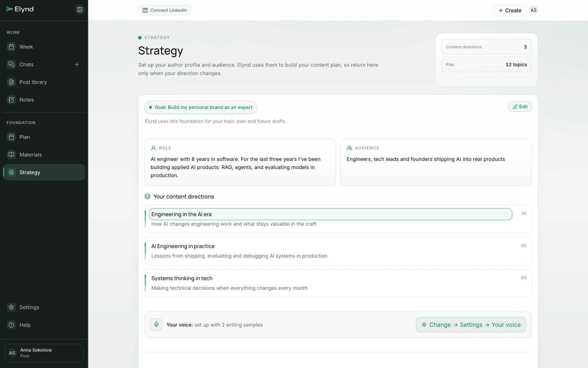Click the Content directions stat card
588x368 pixels.
tap(486, 47)
